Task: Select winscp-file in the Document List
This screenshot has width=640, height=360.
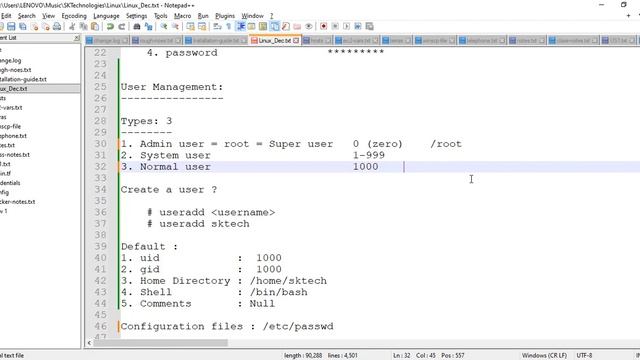Action: (11, 127)
